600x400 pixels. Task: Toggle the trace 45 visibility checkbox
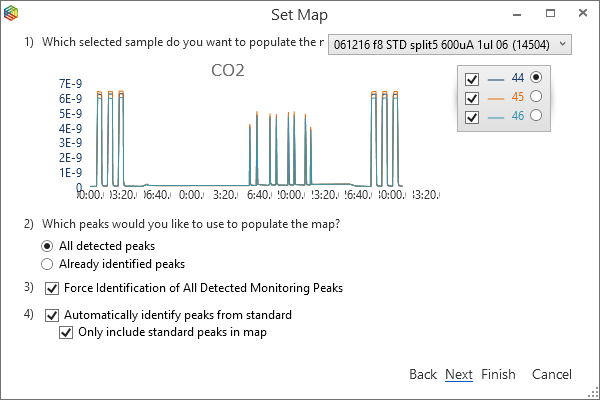click(472, 98)
